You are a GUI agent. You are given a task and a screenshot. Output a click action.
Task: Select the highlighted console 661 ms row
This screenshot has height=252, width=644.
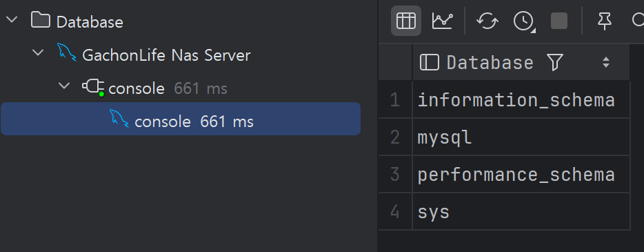(181, 119)
